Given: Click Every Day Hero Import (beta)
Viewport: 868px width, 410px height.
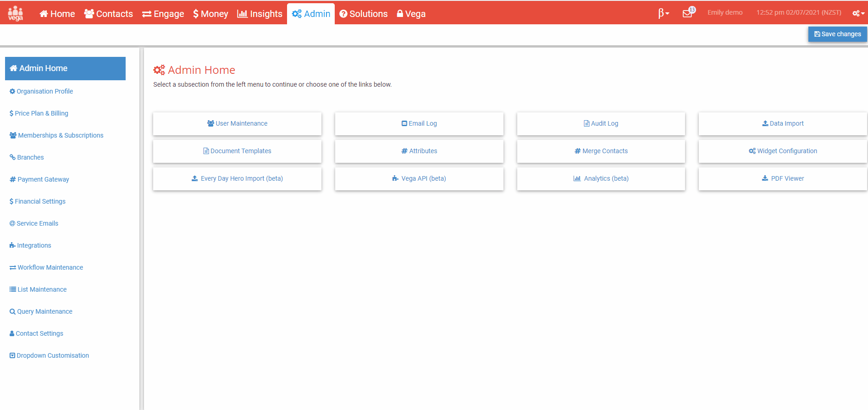Looking at the screenshot, I should 237,178.
